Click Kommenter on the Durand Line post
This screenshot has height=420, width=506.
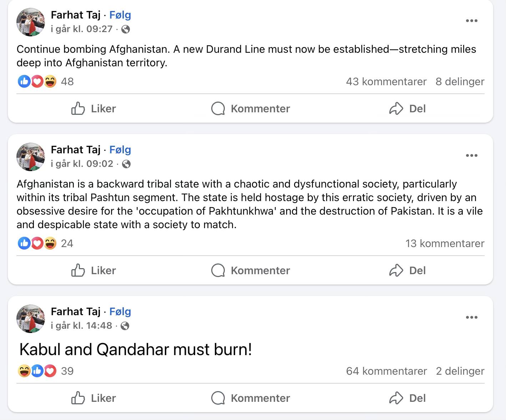click(251, 108)
